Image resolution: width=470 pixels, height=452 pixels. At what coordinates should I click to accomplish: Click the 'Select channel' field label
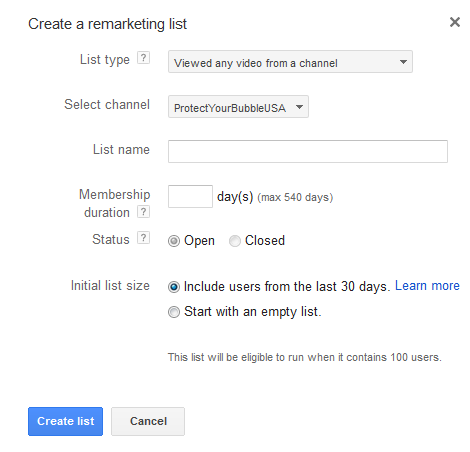pos(107,105)
